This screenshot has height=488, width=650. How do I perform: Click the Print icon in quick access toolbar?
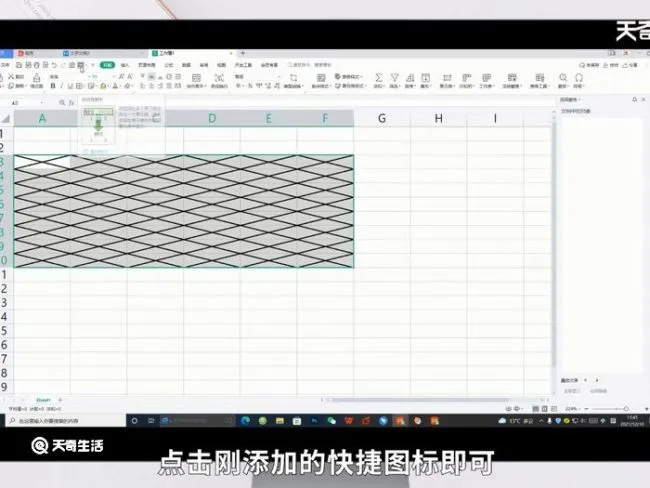pos(36,65)
